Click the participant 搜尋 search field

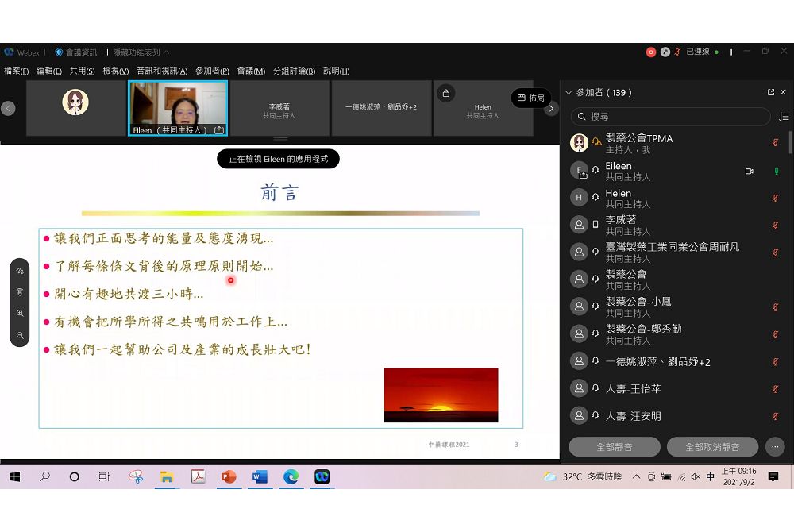[671, 117]
